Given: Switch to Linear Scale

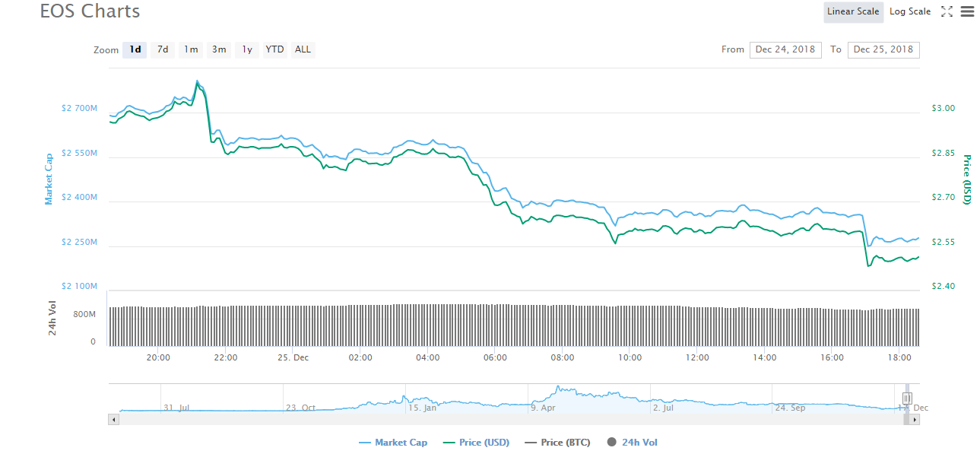Looking at the screenshot, I should tap(853, 11).
